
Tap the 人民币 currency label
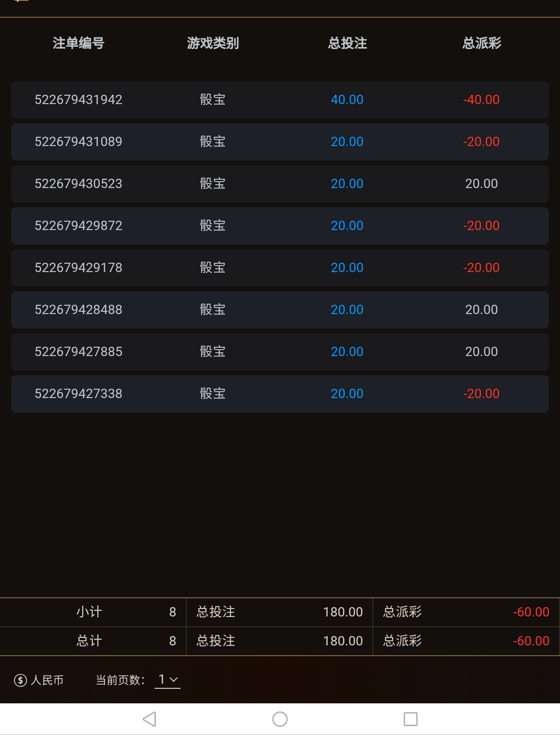tap(47, 680)
